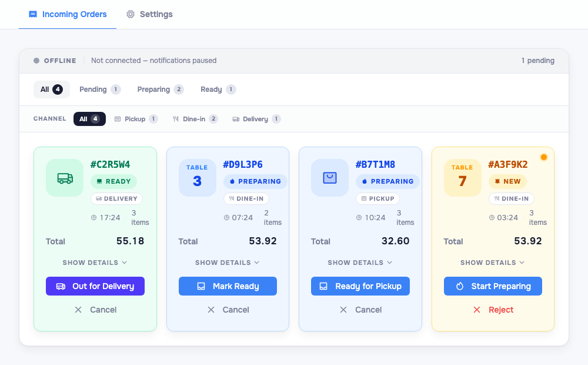Click the PREPARING badge on order #B7T1M8
This screenshot has width=588, height=365.
(387, 181)
